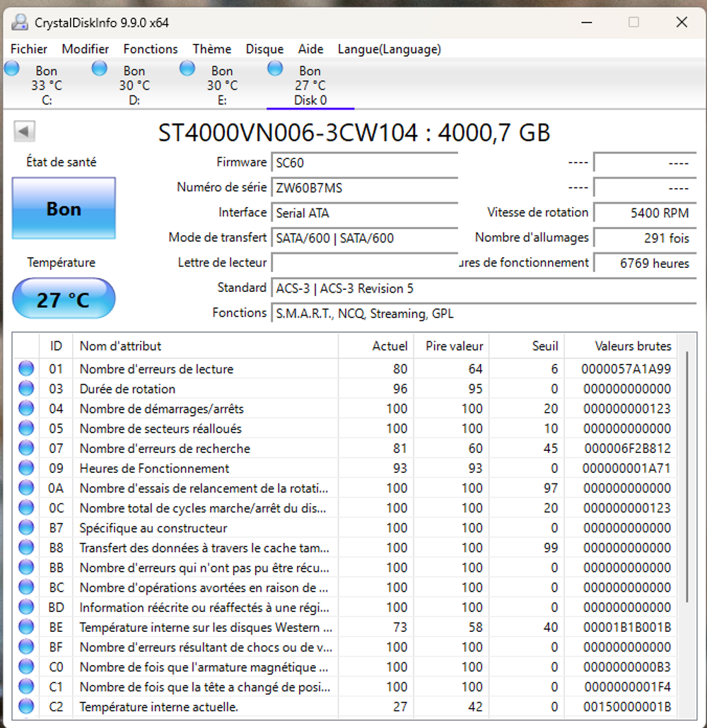Click the Valeurs brutes column header

620,346
